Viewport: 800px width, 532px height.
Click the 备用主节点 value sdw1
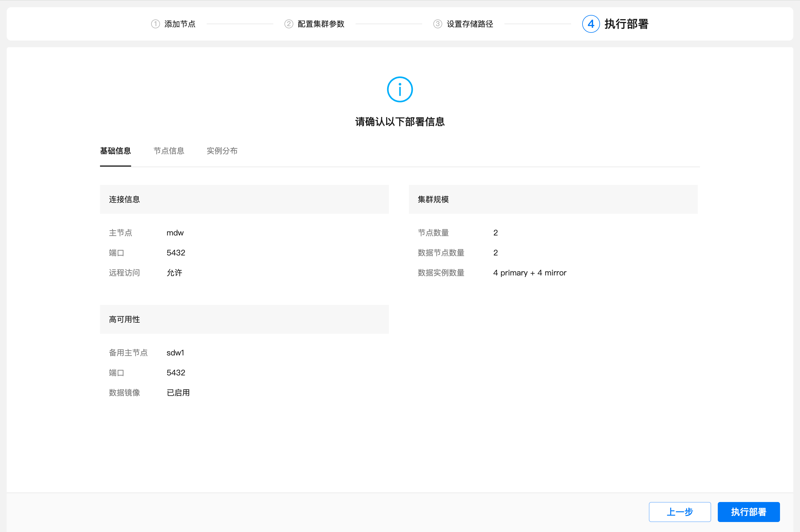[x=176, y=353]
